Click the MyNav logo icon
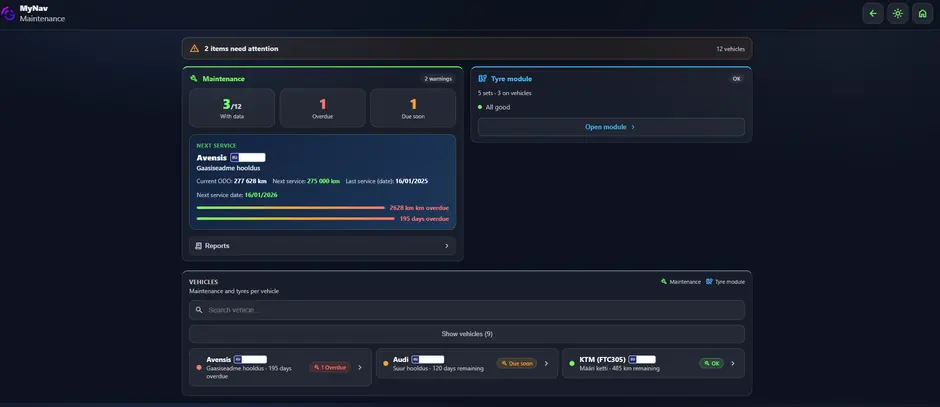Viewport: 940px width, 407px height. 8,14
